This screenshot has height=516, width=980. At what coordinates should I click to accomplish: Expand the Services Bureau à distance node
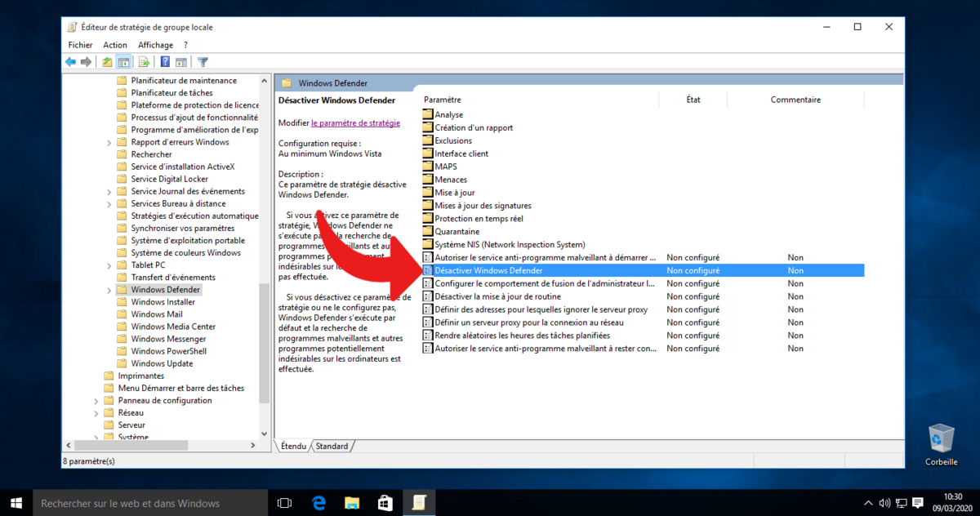pos(109,203)
